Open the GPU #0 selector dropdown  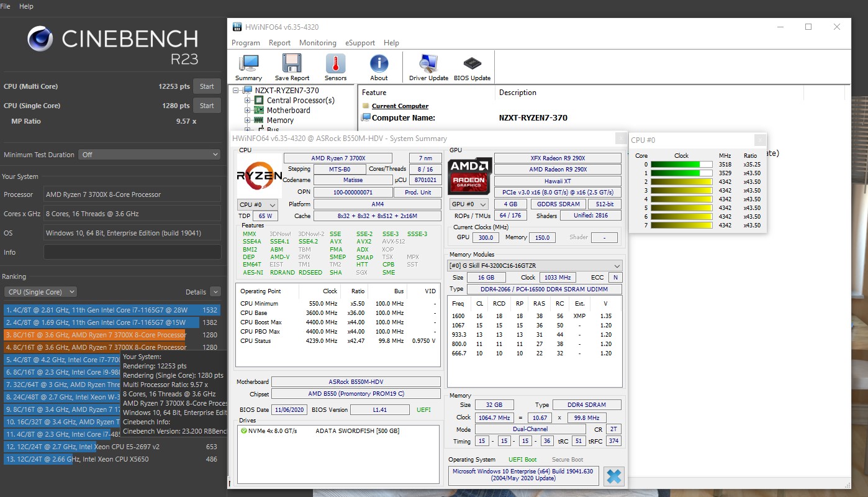(468, 204)
